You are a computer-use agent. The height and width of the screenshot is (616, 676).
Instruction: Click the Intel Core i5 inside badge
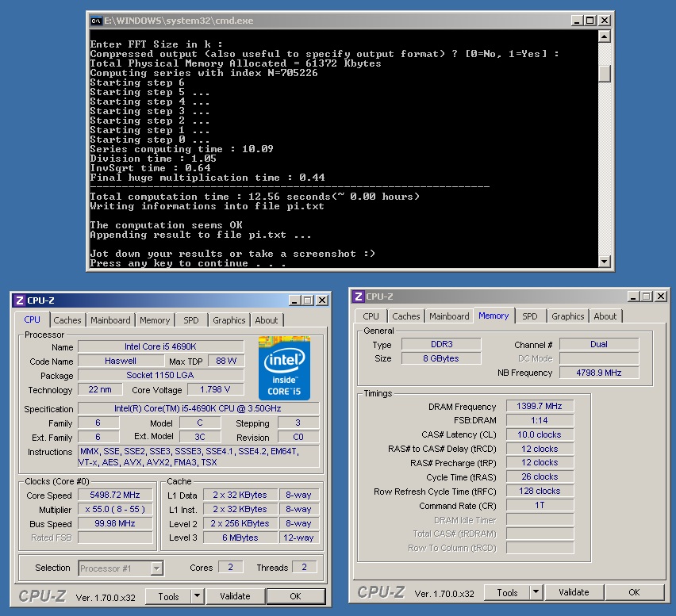click(284, 369)
